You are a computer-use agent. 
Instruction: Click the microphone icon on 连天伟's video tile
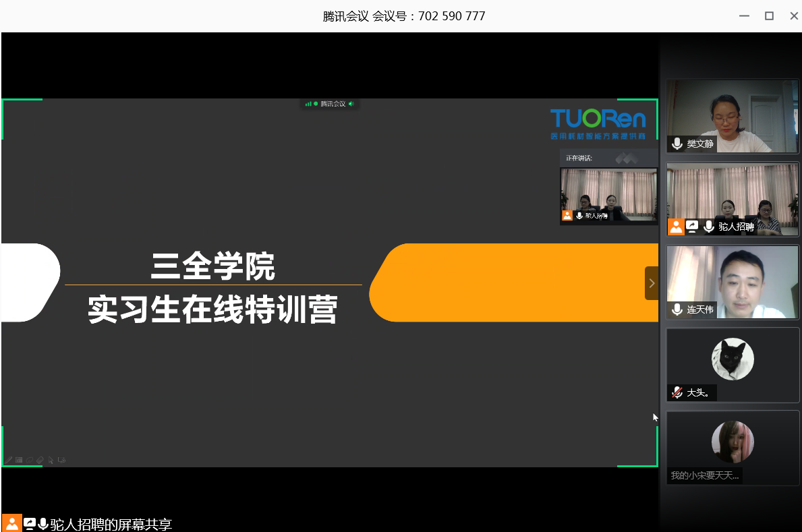(x=677, y=309)
